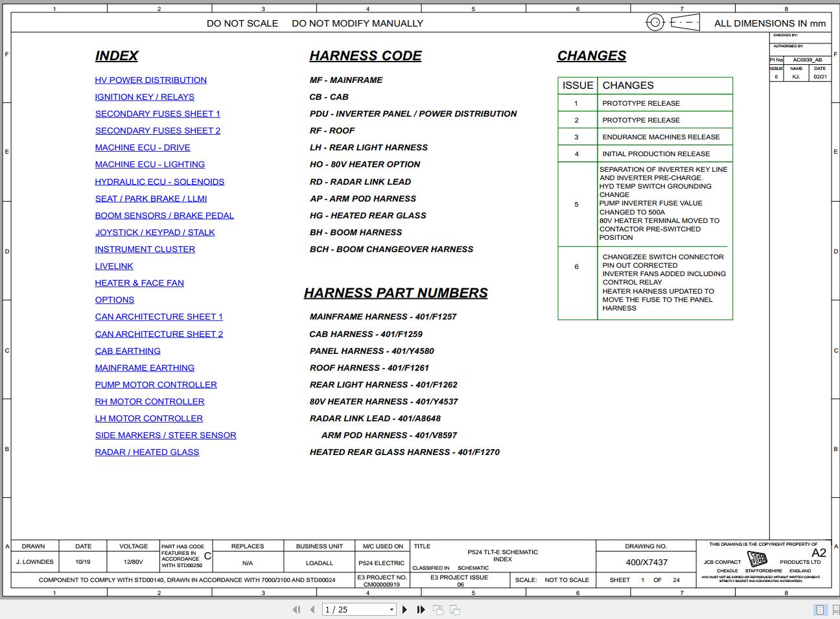Image resolution: width=840 pixels, height=619 pixels.
Task: Follow the MAINFRAME EARTHING link
Action: (145, 368)
